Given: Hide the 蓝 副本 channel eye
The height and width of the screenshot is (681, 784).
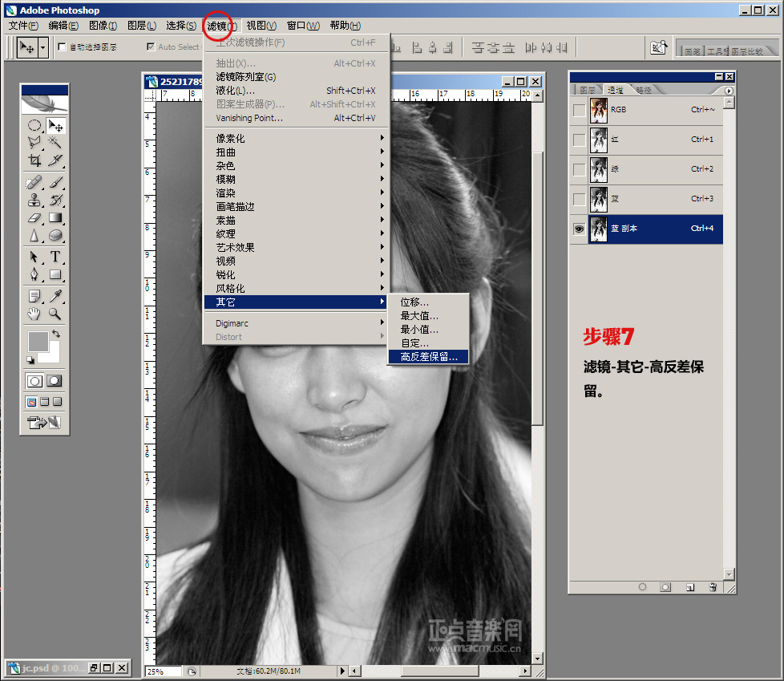Looking at the screenshot, I should (579, 229).
